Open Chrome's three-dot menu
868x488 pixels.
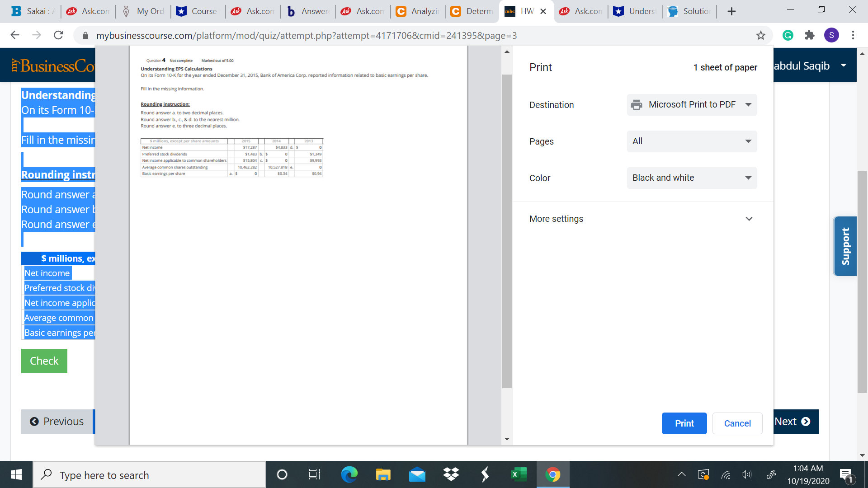click(853, 35)
